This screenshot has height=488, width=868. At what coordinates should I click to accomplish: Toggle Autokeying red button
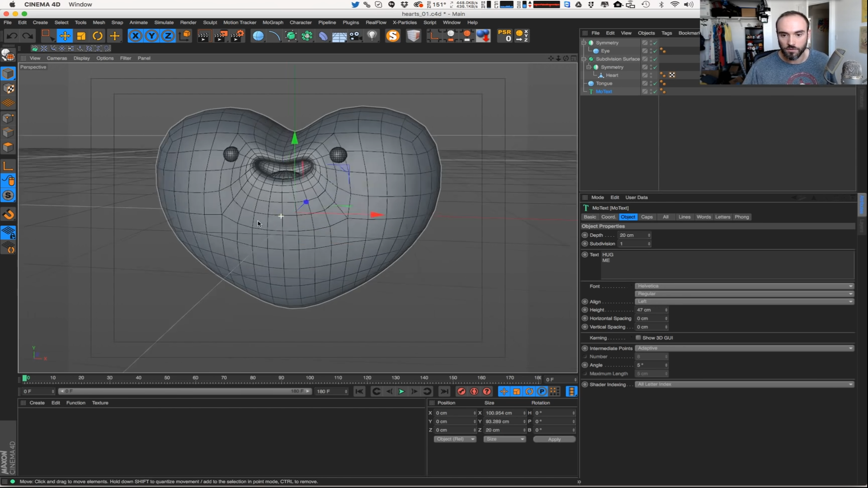(474, 392)
